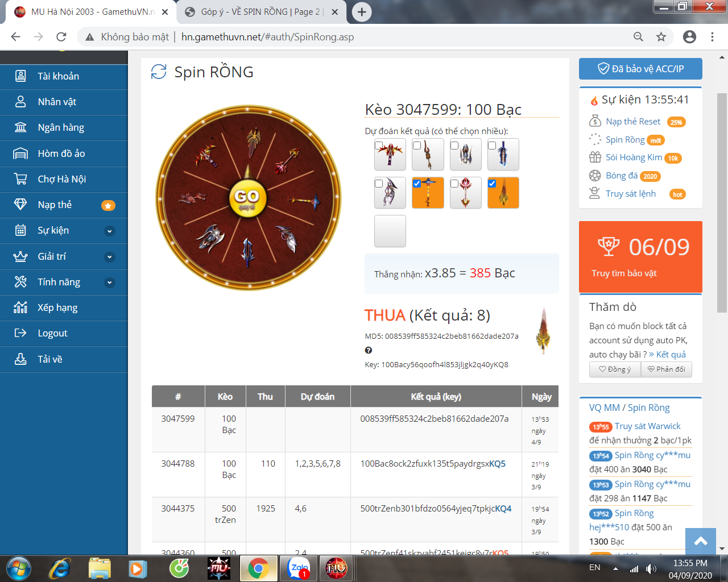Viewport: 728px width, 582px height.
Task: Open Ngân hàng in the sidebar
Action: click(61, 127)
